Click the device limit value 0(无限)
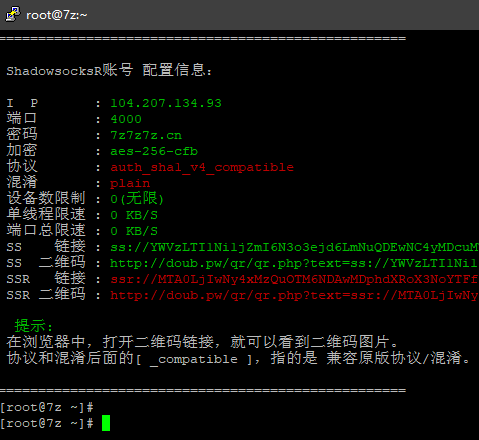The height and width of the screenshot is (440, 479). pyautogui.click(x=137, y=199)
